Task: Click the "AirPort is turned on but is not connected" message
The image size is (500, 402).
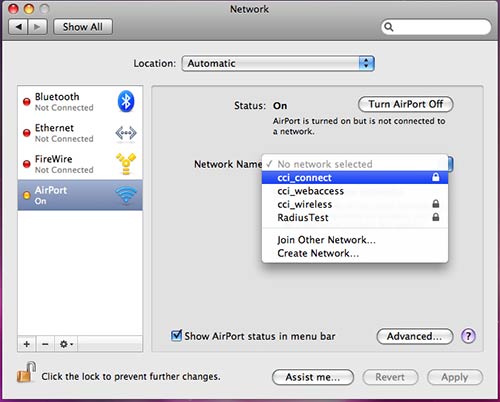Action: coord(359,126)
